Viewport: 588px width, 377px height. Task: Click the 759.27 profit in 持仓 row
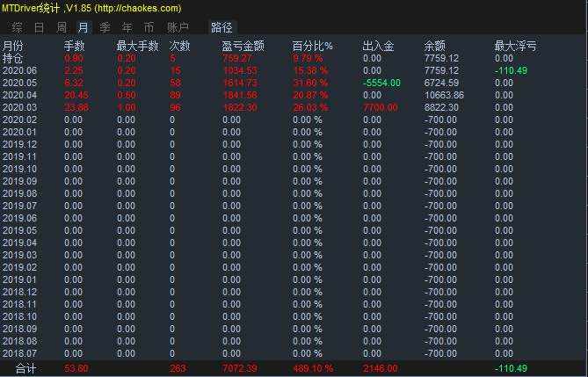(x=236, y=58)
